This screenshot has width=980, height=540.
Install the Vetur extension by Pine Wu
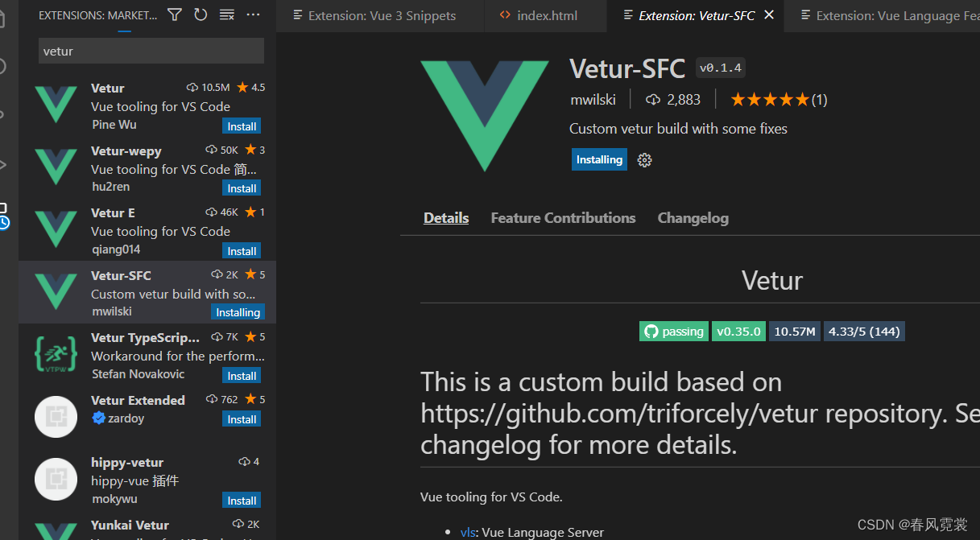242,126
